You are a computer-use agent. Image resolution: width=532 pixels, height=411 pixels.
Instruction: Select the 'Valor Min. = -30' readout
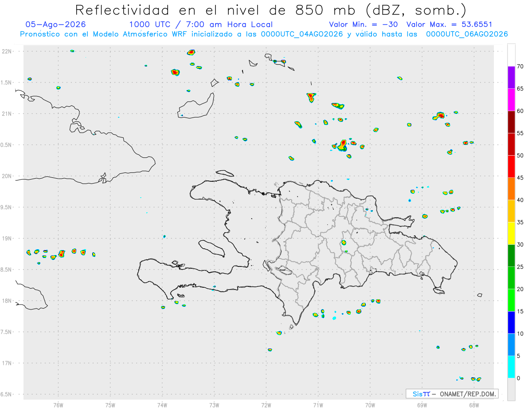pyautogui.click(x=364, y=24)
